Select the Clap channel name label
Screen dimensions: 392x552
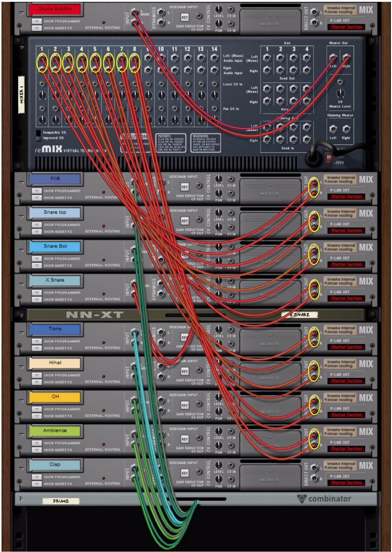[x=55, y=464]
